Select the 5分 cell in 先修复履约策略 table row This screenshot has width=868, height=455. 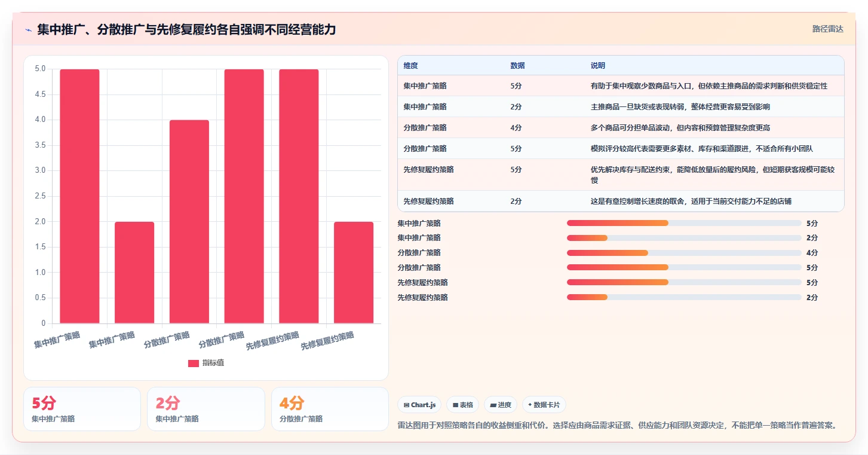[x=516, y=170]
